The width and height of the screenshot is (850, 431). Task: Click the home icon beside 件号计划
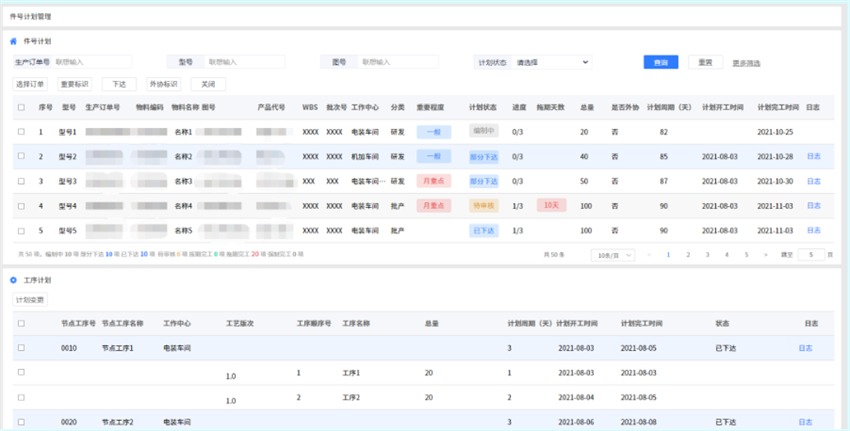point(13,41)
